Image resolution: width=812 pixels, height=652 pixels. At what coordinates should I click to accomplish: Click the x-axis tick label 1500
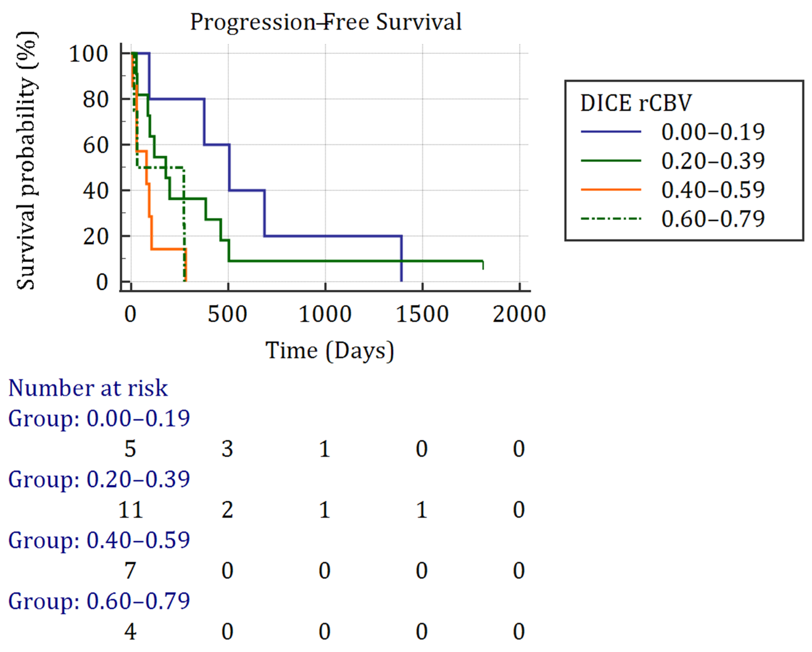pyautogui.click(x=422, y=314)
